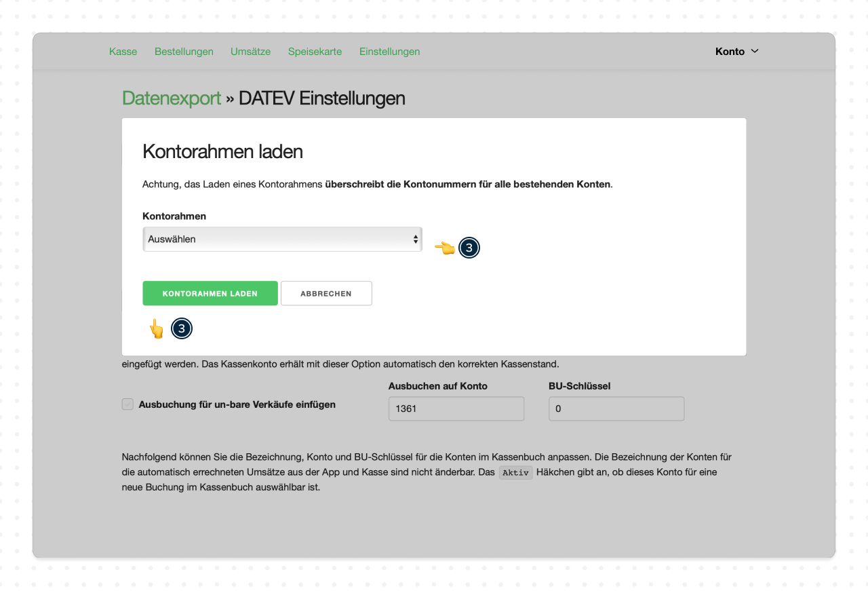Follow the Datenexport breadcrumb link

click(x=172, y=98)
